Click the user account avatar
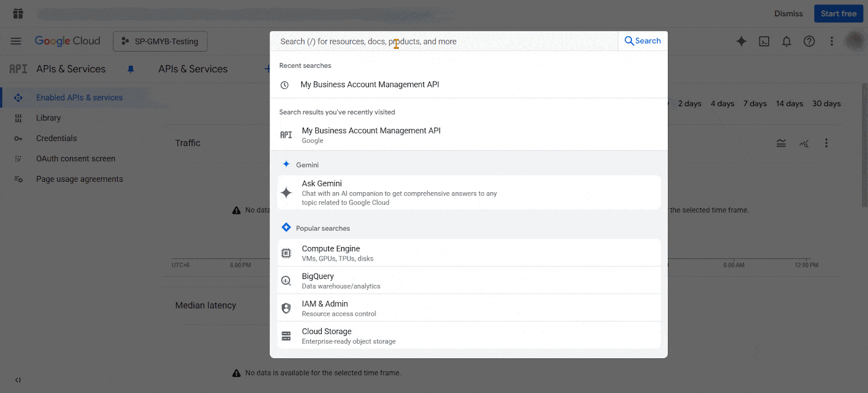 pyautogui.click(x=855, y=41)
